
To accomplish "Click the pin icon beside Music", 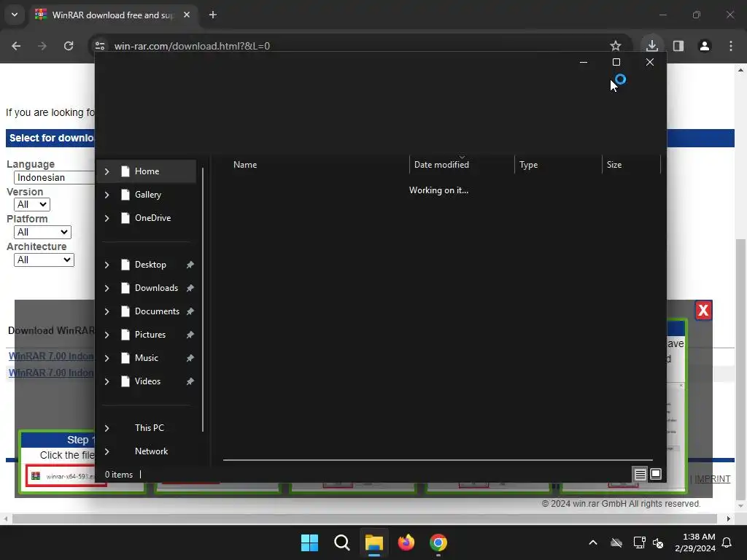I will [x=190, y=358].
